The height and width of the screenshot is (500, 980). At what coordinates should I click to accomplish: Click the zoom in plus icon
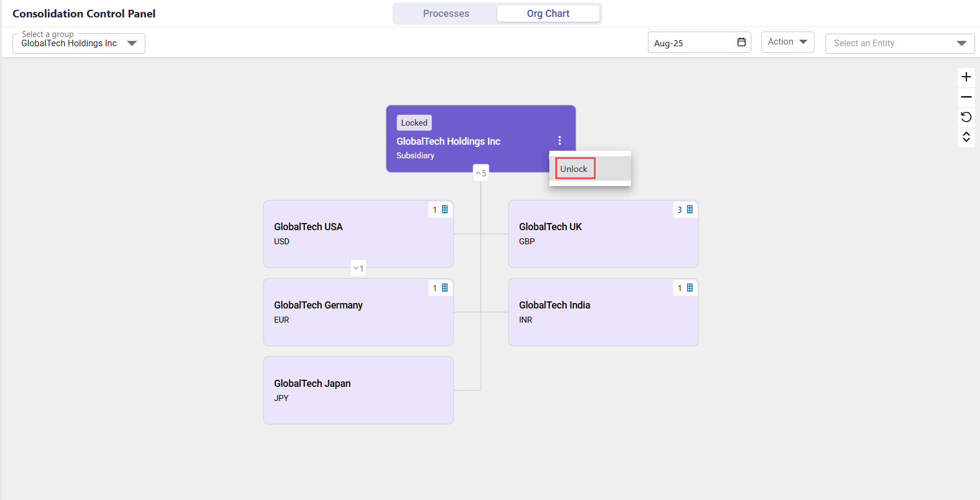(x=966, y=77)
